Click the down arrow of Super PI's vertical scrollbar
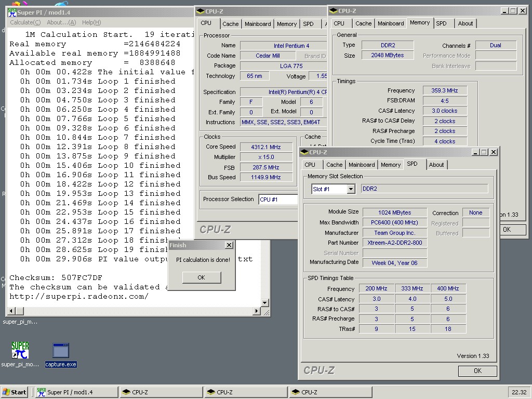 point(265,303)
